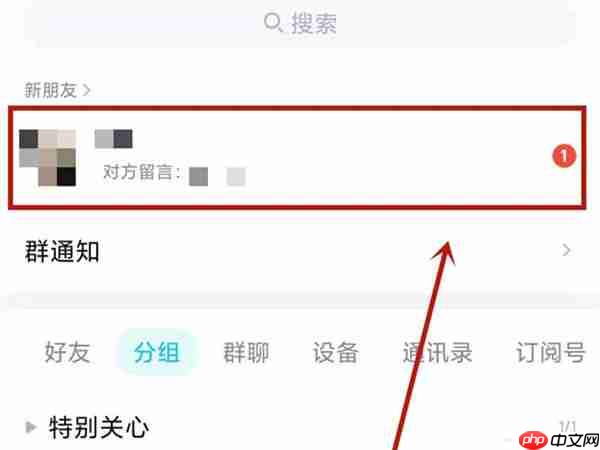Expand the 特别关心 group triangle
This screenshot has width=600, height=450.
31,427
